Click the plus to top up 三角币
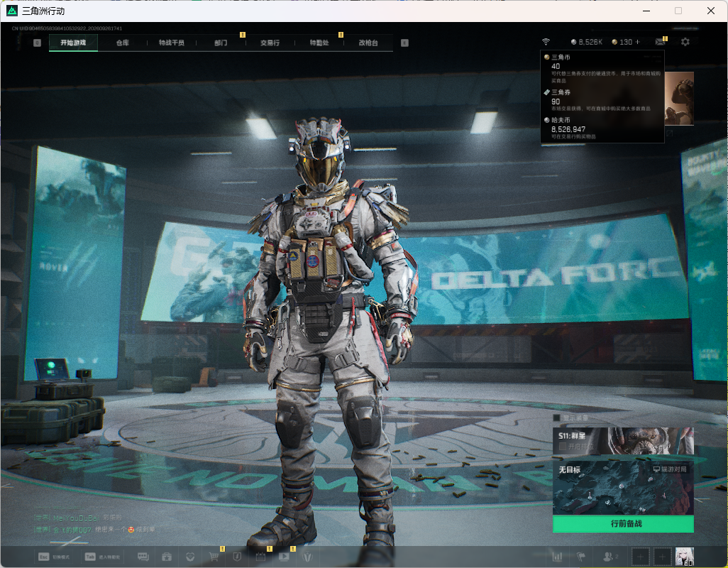728x568 pixels. pos(637,42)
